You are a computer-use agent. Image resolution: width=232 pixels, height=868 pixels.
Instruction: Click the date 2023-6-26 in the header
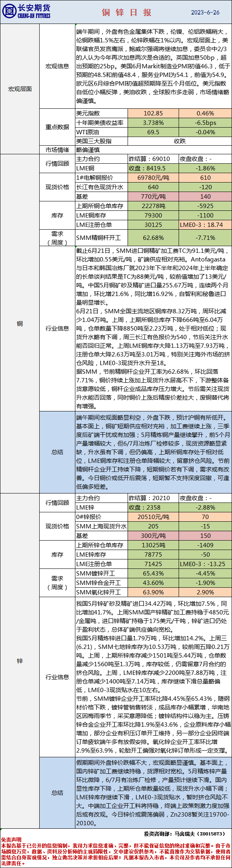(x=205, y=13)
